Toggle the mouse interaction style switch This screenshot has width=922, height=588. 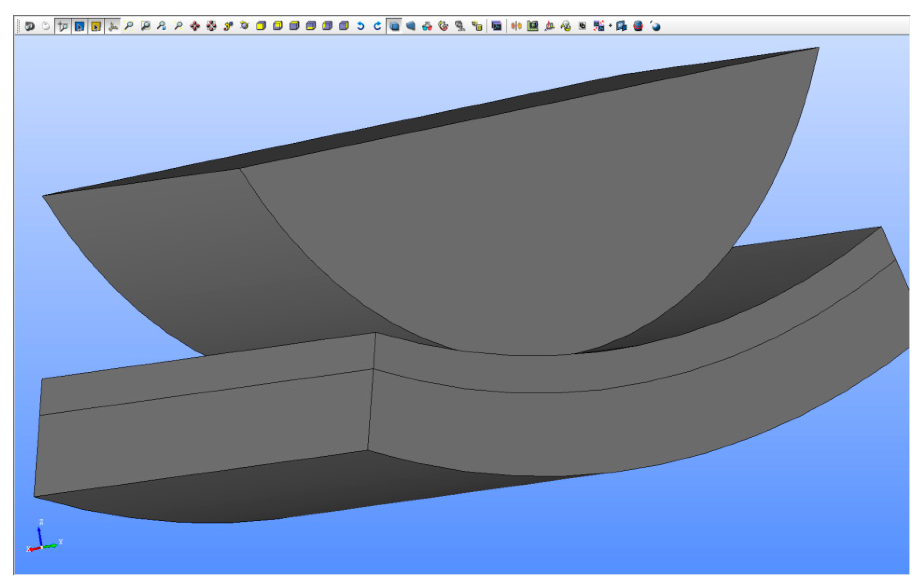(x=46, y=26)
